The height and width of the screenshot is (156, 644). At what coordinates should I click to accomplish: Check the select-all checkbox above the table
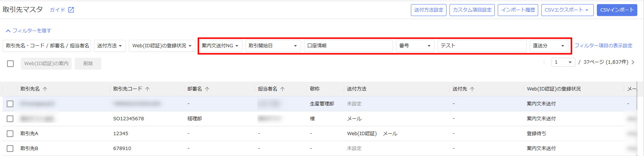[x=10, y=64]
